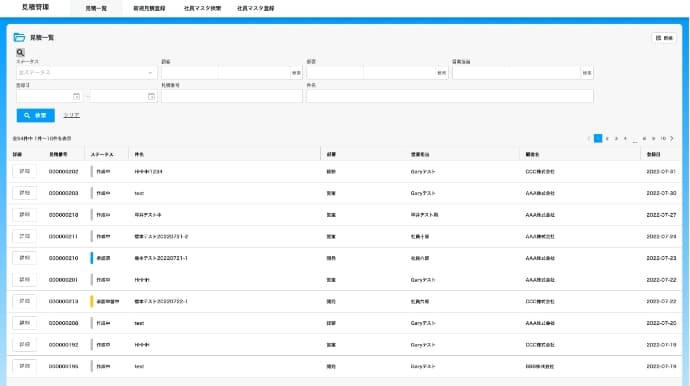This screenshot has width=690, height=386.
Task: Click the lookup button beside the 顧客 field
Action: [296, 73]
